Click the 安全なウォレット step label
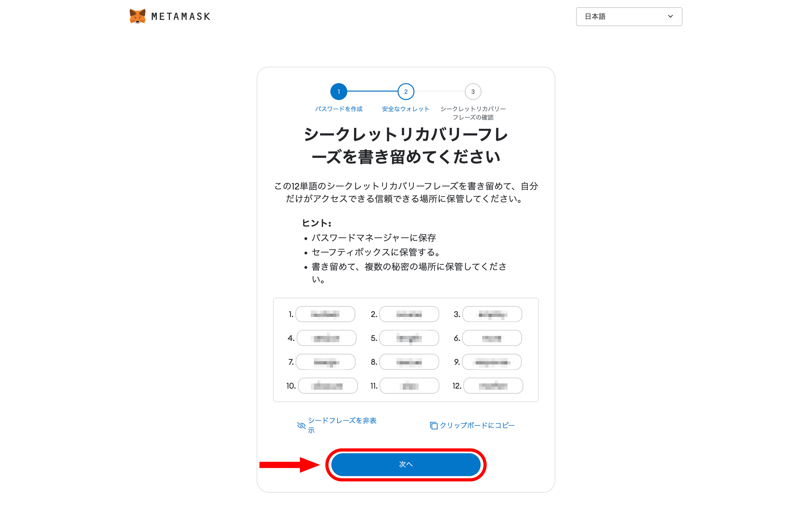The width and height of the screenshot is (812, 507). (406, 109)
